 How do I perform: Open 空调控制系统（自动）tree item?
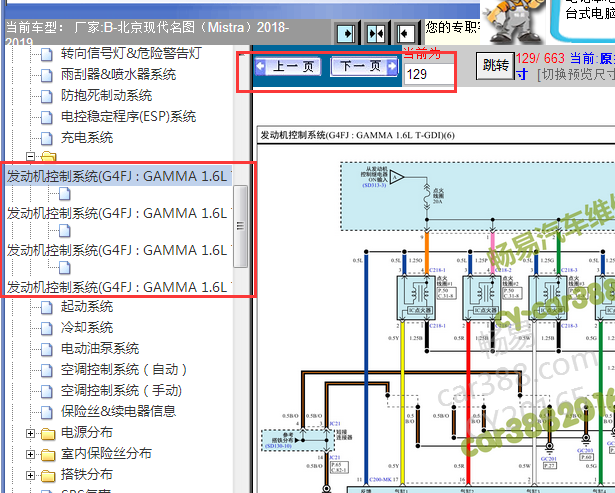point(124,369)
